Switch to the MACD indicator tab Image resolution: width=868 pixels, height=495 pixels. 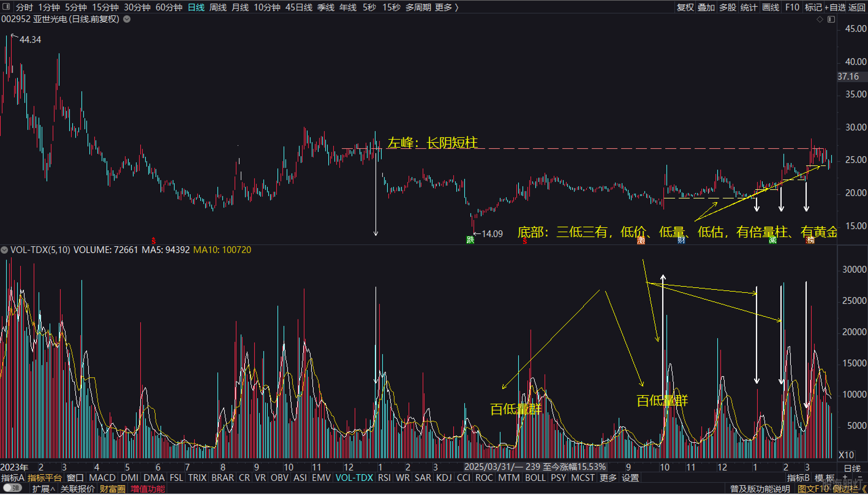tap(102, 478)
